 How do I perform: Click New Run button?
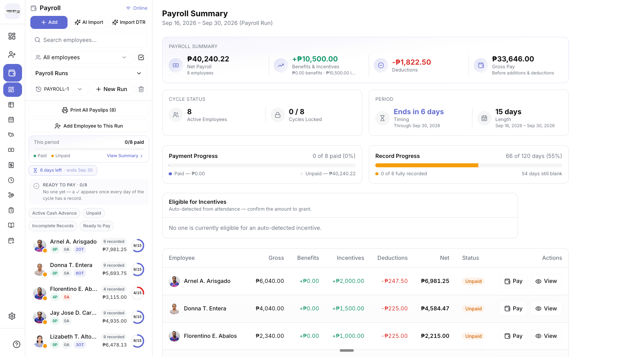pos(111,89)
